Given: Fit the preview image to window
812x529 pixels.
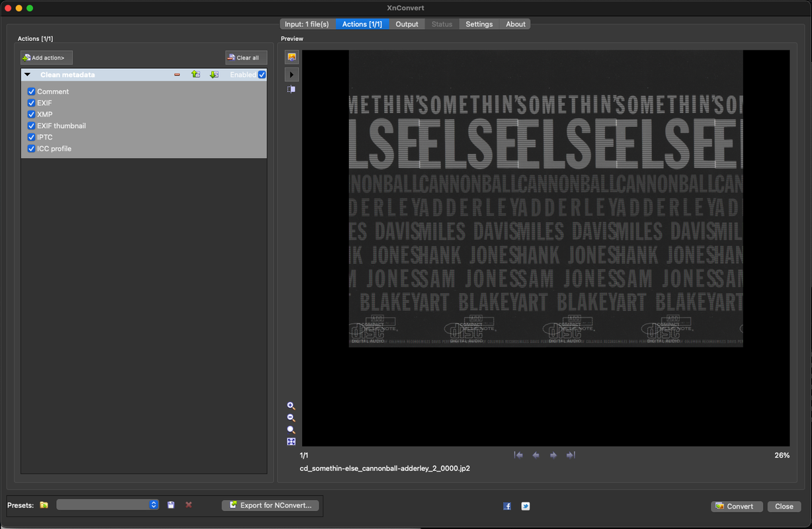Looking at the screenshot, I should pos(291,442).
